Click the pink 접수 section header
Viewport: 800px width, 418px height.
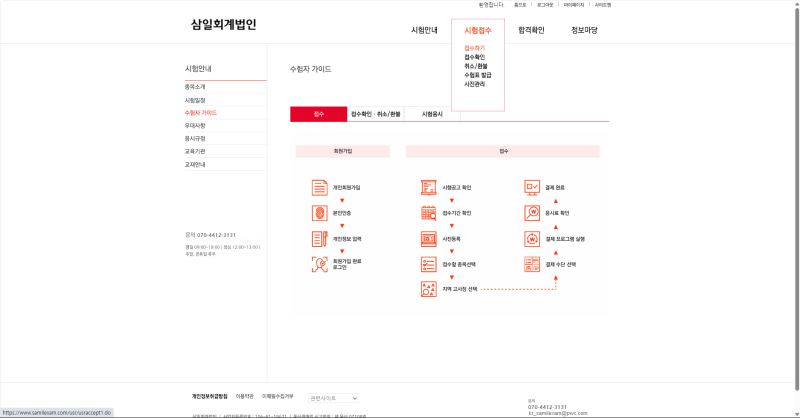(x=503, y=151)
